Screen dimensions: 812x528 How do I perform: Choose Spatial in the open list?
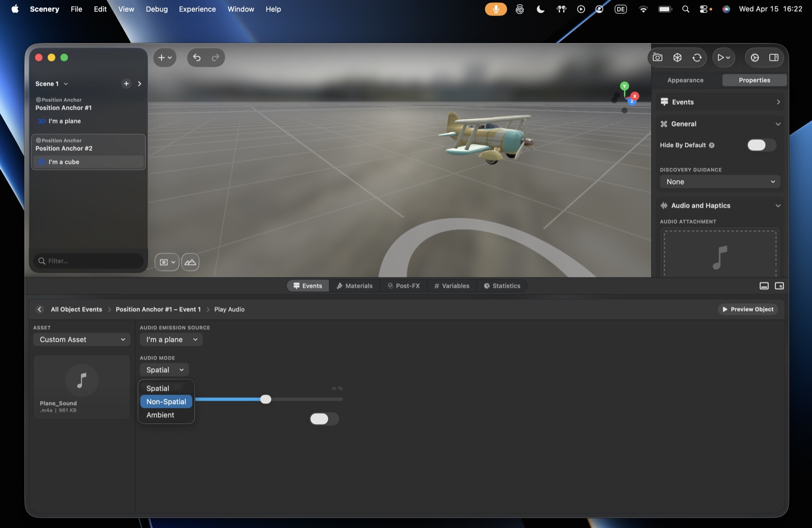coord(166,388)
